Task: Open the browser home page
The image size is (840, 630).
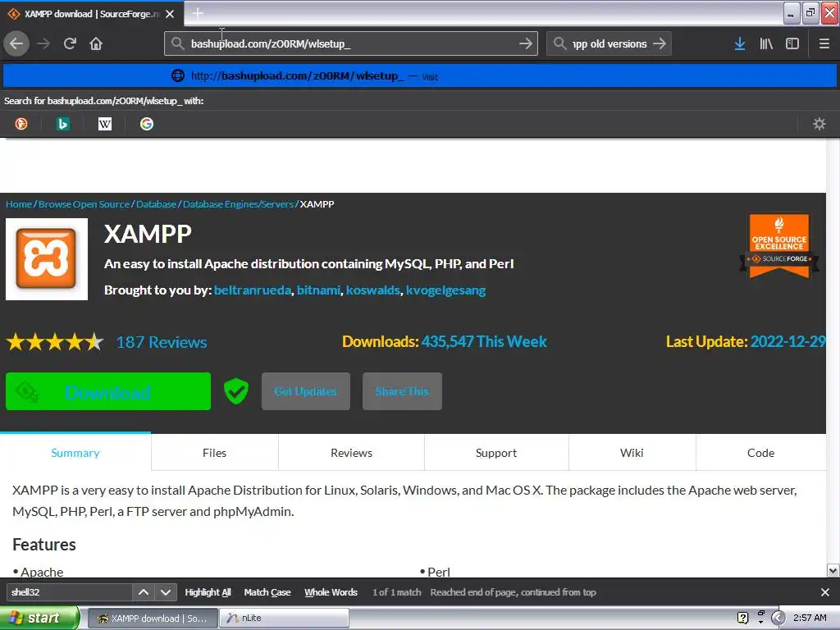Action: (96, 43)
